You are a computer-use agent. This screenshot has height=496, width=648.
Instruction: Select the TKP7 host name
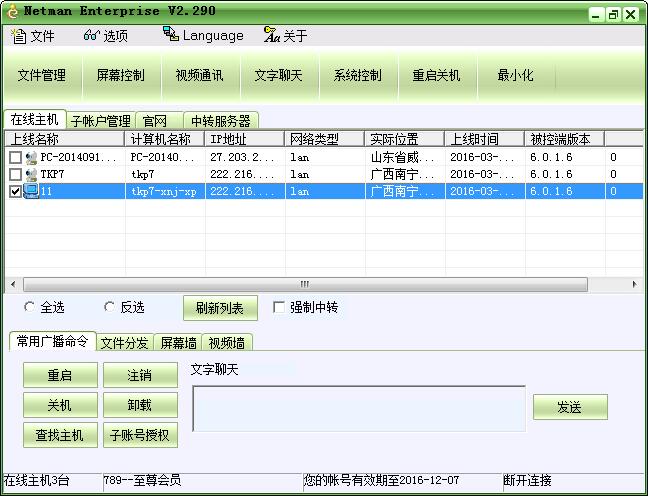pos(52,174)
